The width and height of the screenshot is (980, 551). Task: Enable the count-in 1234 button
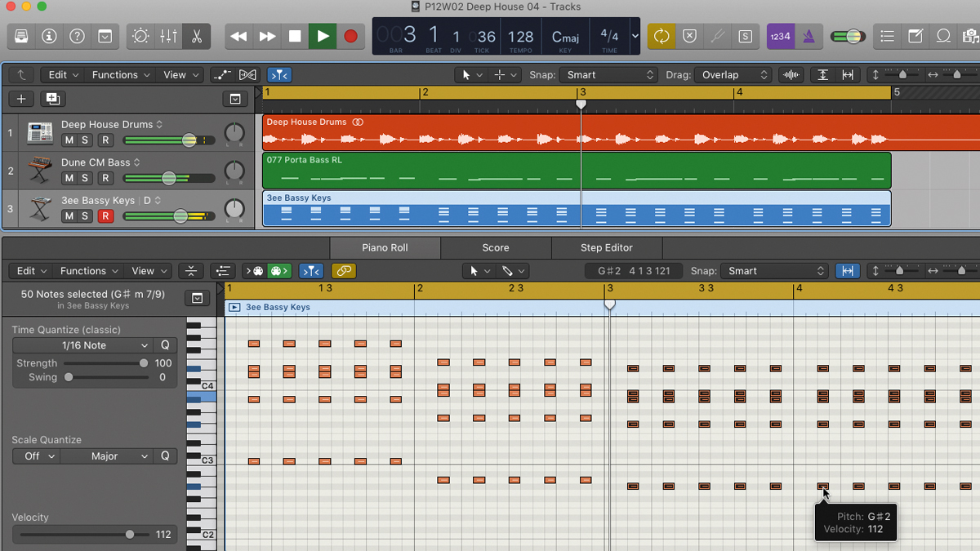click(780, 36)
